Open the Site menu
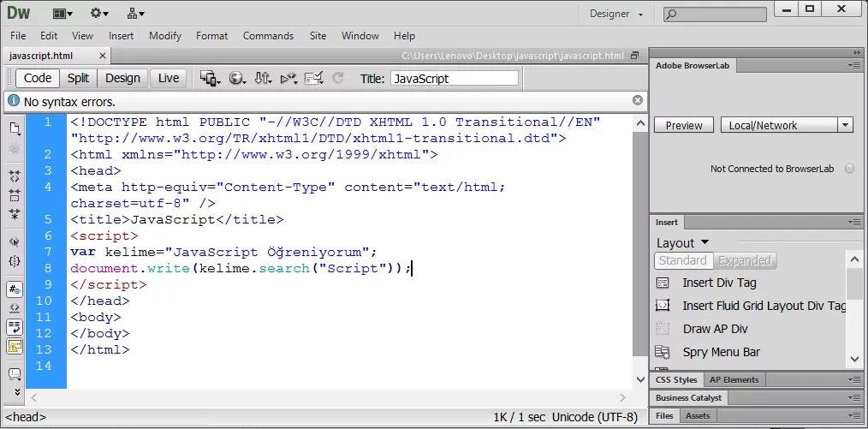 pos(318,35)
